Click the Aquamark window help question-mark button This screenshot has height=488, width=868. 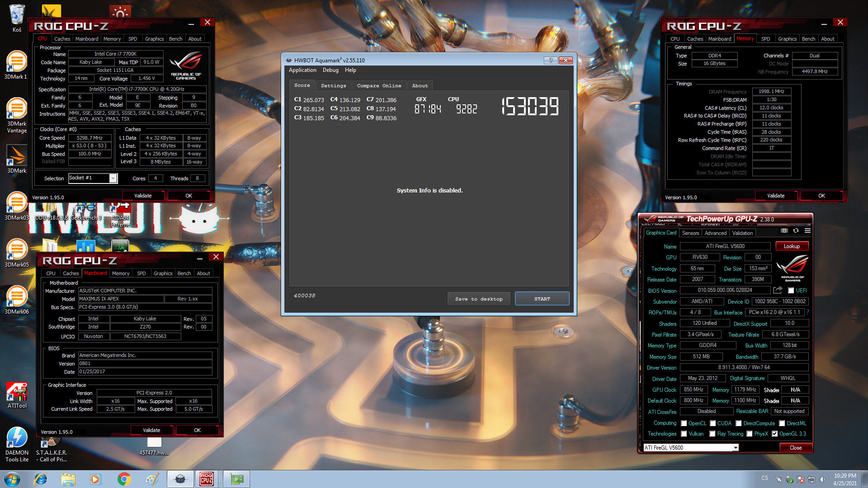point(551,60)
